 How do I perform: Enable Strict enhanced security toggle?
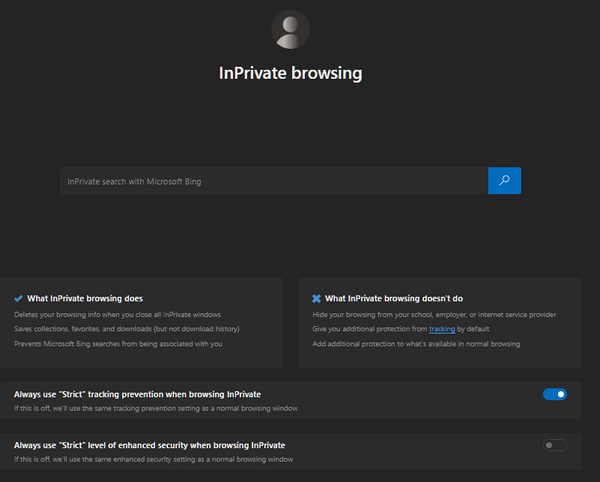click(554, 445)
